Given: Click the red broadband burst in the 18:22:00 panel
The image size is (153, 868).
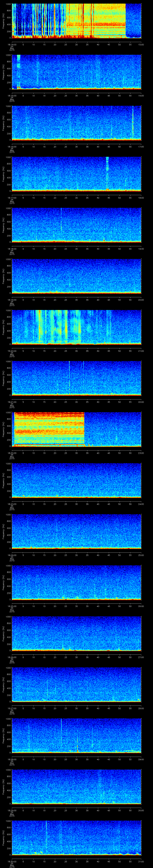Looking at the screenshot, I should tap(49, 429).
